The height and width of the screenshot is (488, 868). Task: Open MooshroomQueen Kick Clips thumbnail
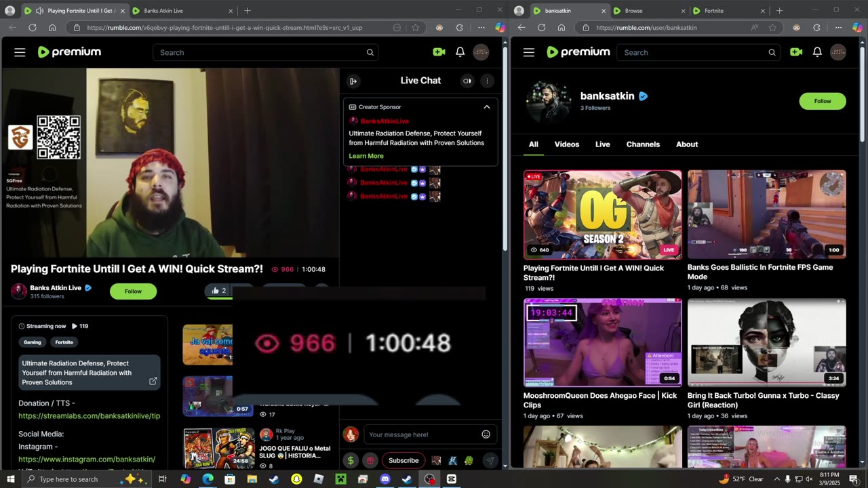click(x=603, y=343)
